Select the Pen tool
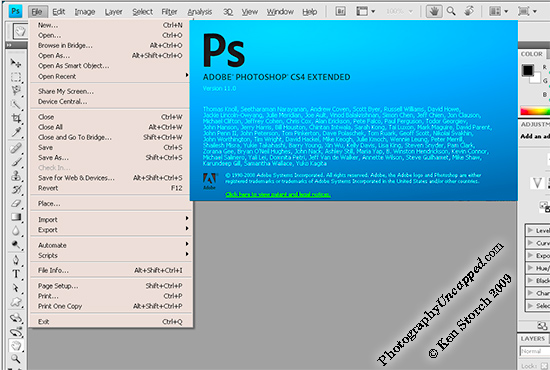550x370 pixels. 15,260
